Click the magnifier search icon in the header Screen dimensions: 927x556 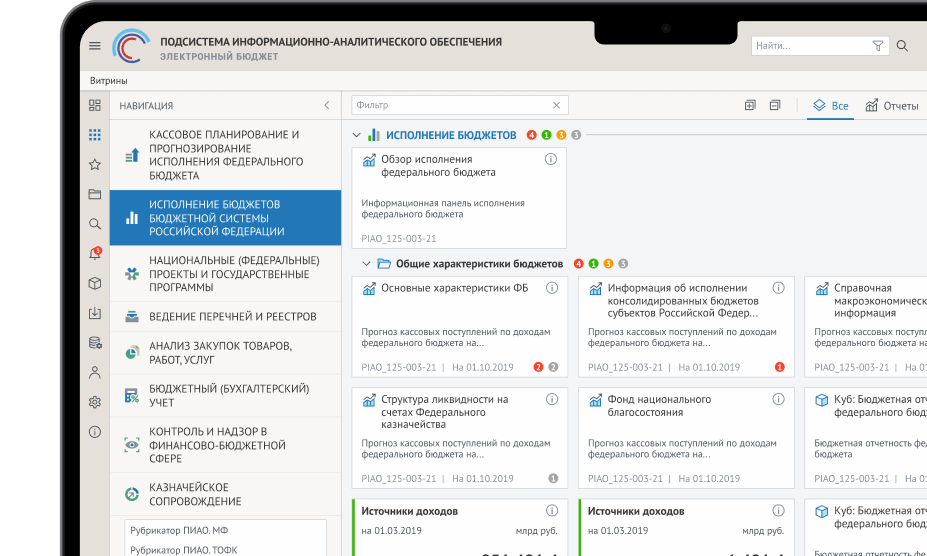(902, 46)
